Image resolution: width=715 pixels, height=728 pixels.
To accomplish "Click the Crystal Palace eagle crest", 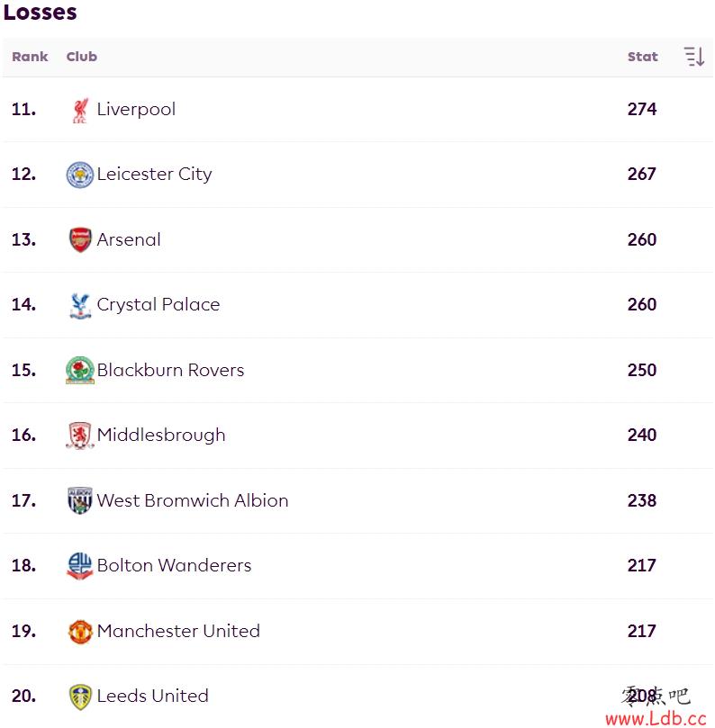I will 80,305.
